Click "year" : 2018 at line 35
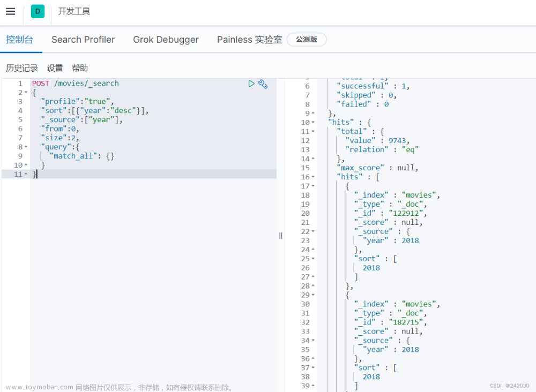The image size is (536, 392). (x=391, y=350)
